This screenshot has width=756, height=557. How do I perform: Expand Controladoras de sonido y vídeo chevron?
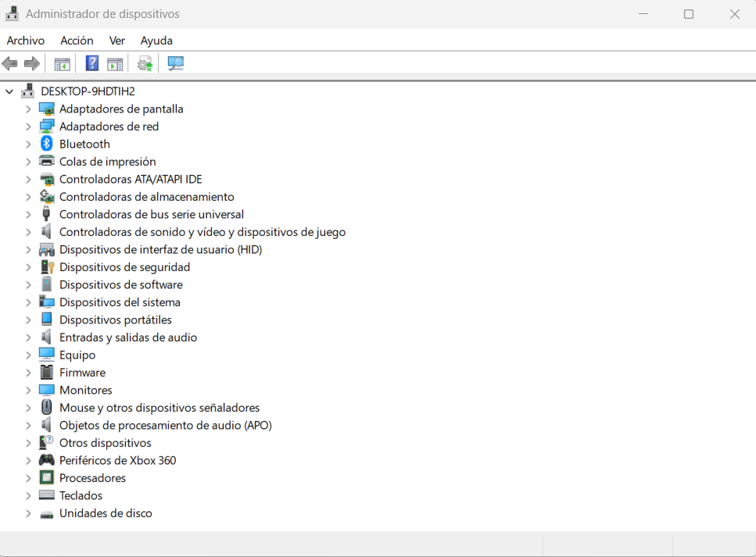pyautogui.click(x=28, y=232)
